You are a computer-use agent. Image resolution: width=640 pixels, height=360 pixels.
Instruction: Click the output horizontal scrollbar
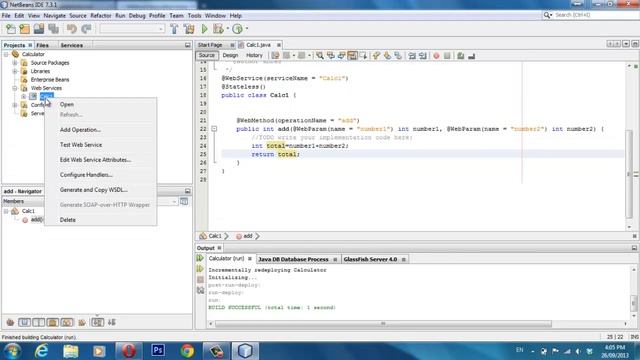383,324
